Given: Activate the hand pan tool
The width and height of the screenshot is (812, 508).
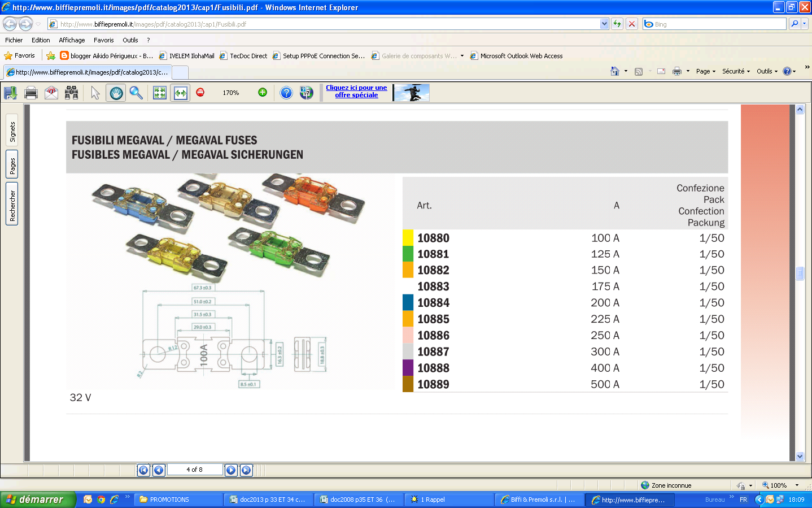Looking at the screenshot, I should coord(116,93).
